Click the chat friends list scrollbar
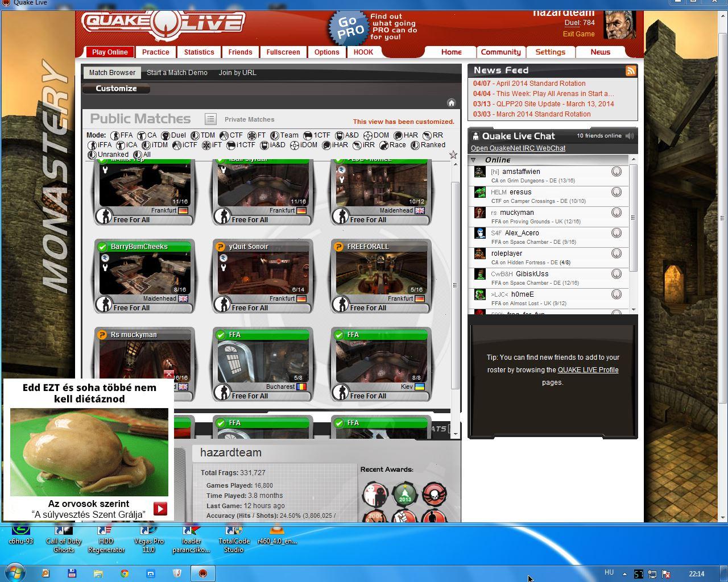728x582 pixels. point(634,218)
